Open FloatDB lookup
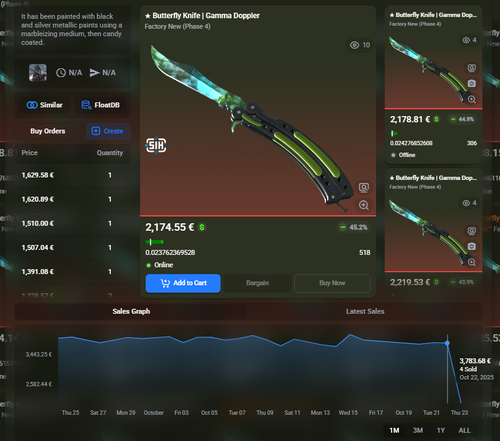This screenshot has height=441, width=500. [x=101, y=105]
